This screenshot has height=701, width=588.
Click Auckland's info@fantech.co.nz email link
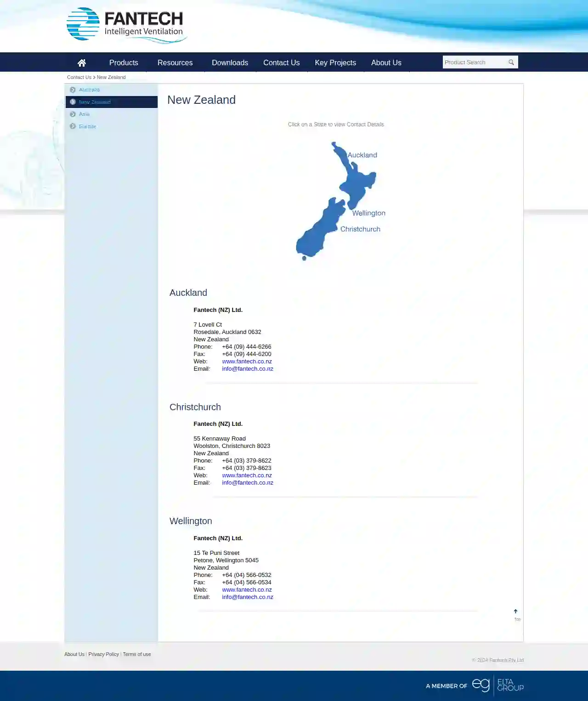click(248, 369)
